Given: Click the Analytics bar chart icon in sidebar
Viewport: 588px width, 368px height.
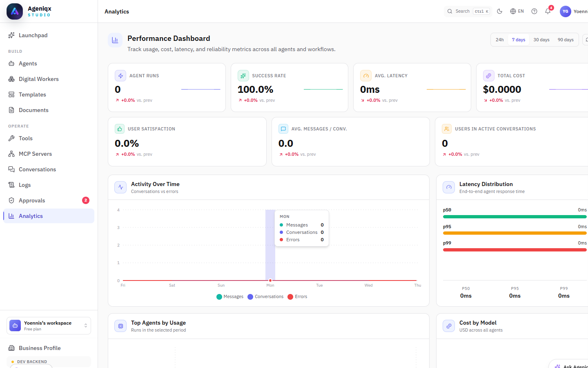Looking at the screenshot, I should point(11,216).
